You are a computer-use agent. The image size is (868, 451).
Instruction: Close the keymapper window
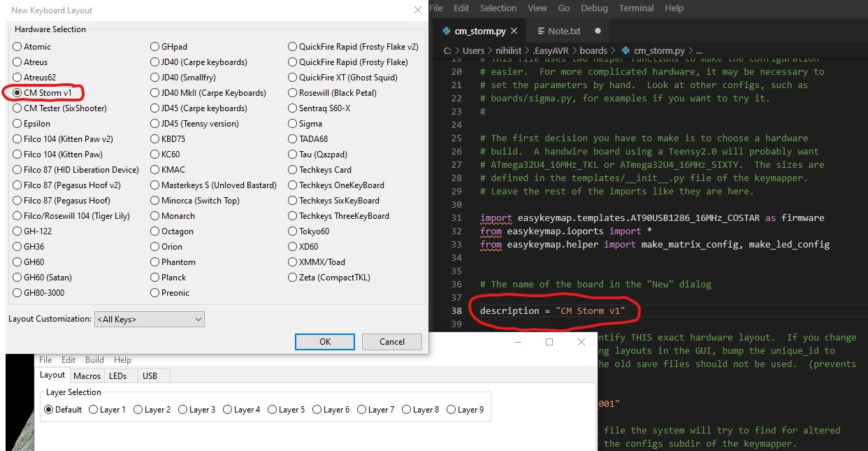[x=581, y=342]
